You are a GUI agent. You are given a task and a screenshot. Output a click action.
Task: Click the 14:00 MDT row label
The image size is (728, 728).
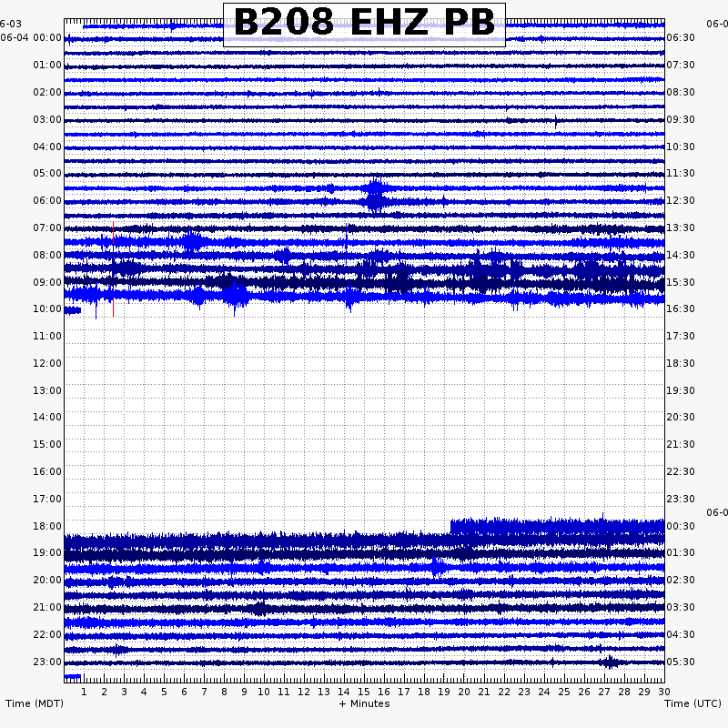pyautogui.click(x=47, y=417)
